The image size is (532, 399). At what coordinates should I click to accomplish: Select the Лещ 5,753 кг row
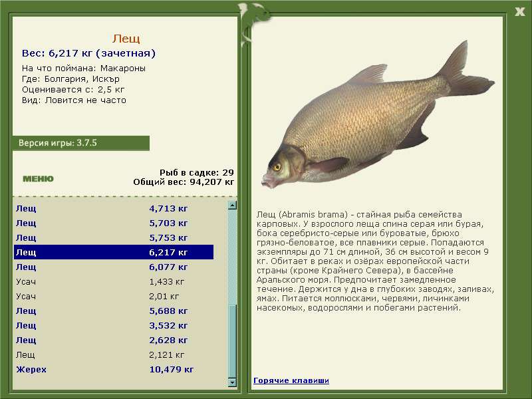click(114, 237)
